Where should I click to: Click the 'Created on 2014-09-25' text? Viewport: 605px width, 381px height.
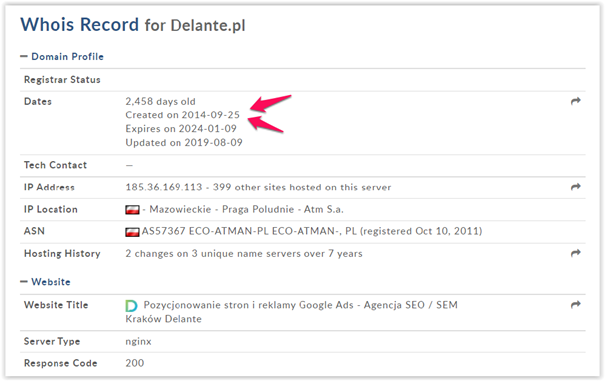pyautogui.click(x=183, y=115)
